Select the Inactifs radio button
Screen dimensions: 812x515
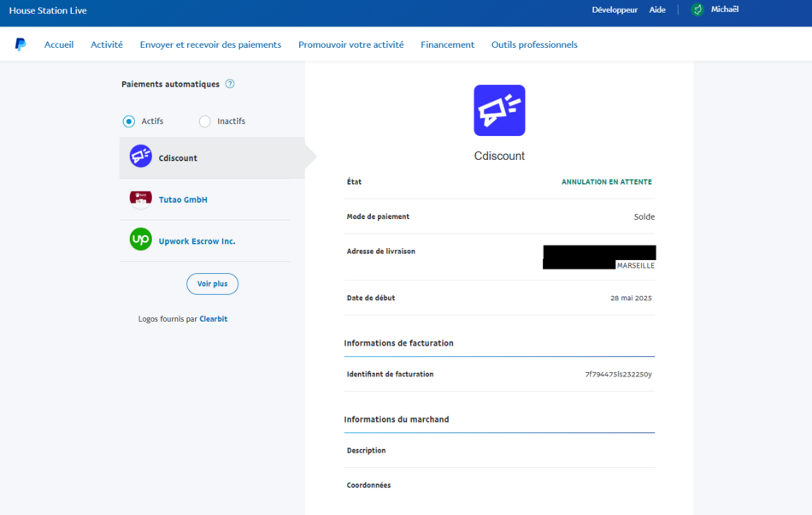(x=205, y=121)
